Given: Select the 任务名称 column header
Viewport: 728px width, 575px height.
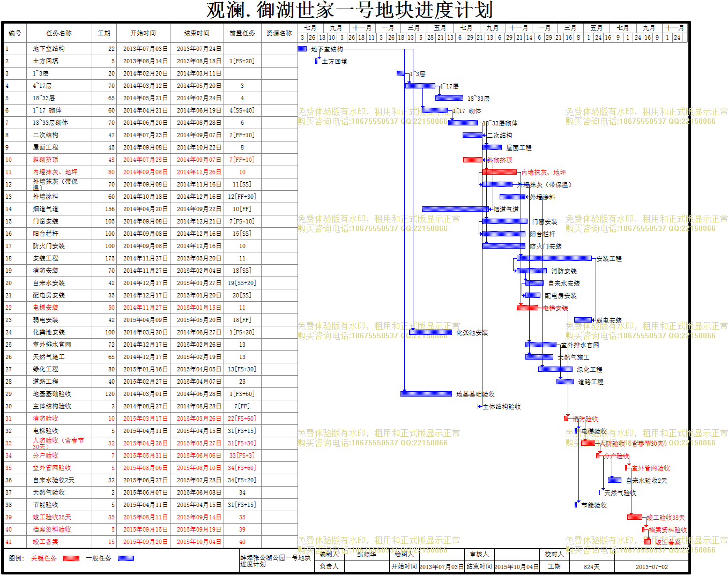Looking at the screenshot, I should (59, 33).
